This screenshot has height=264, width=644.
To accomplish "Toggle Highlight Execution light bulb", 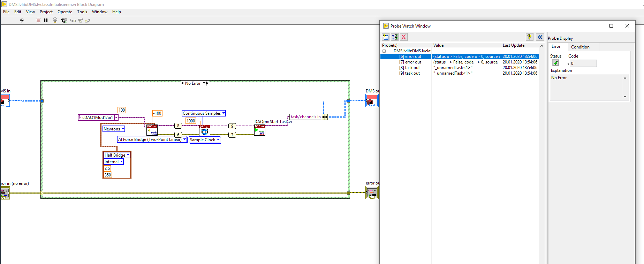I will click(55, 21).
